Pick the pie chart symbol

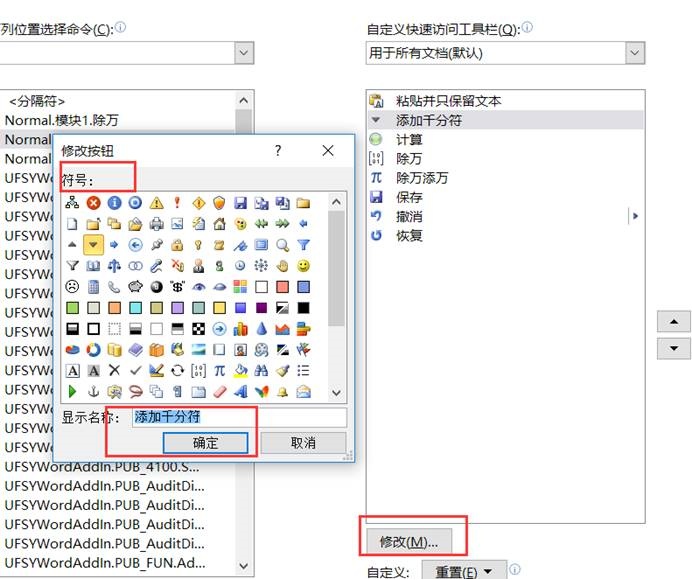pos(72,350)
